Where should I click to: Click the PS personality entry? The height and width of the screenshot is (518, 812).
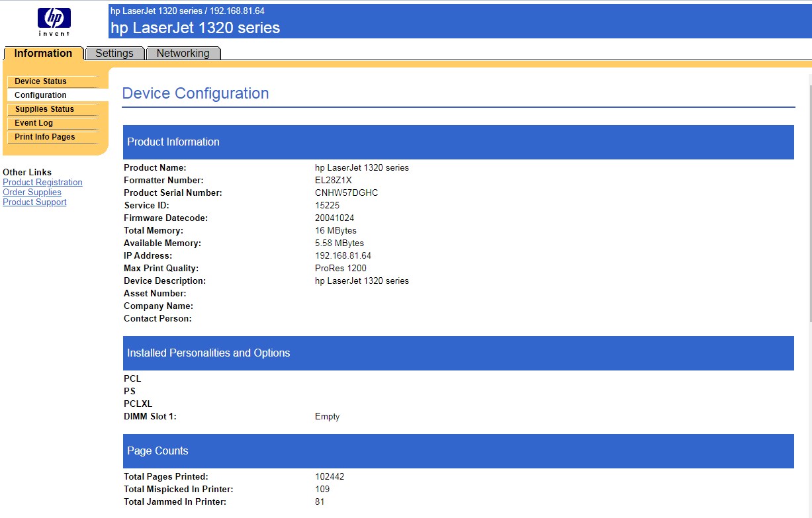pyautogui.click(x=130, y=392)
